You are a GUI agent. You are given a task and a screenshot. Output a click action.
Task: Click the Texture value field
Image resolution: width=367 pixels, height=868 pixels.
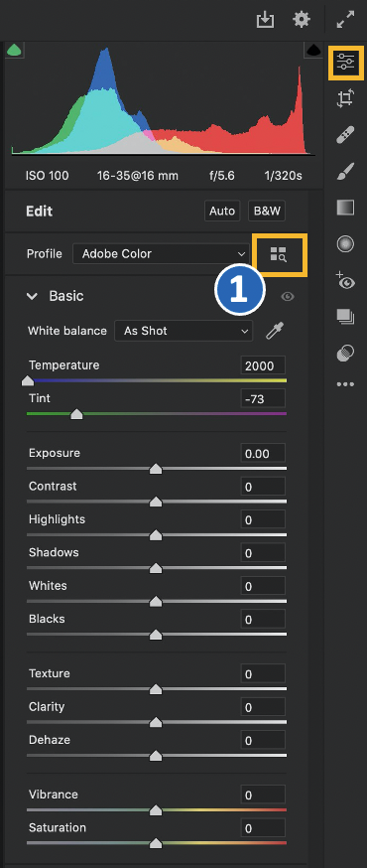(263, 673)
